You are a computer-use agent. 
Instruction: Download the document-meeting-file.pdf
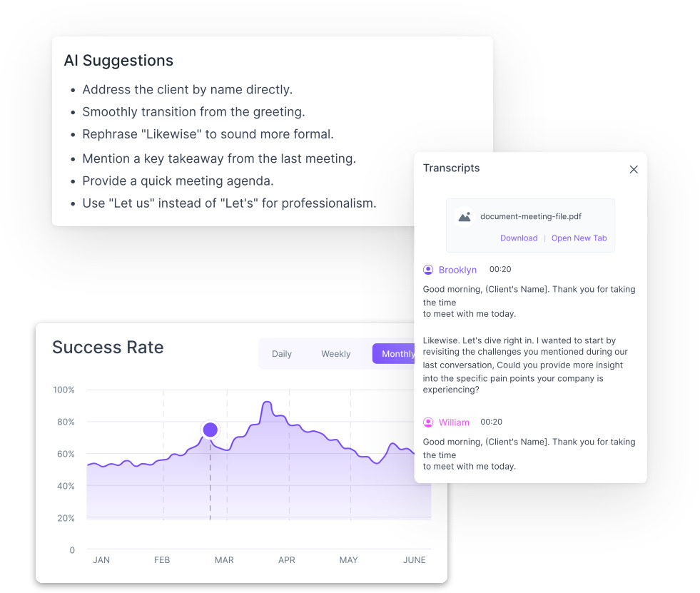point(519,238)
